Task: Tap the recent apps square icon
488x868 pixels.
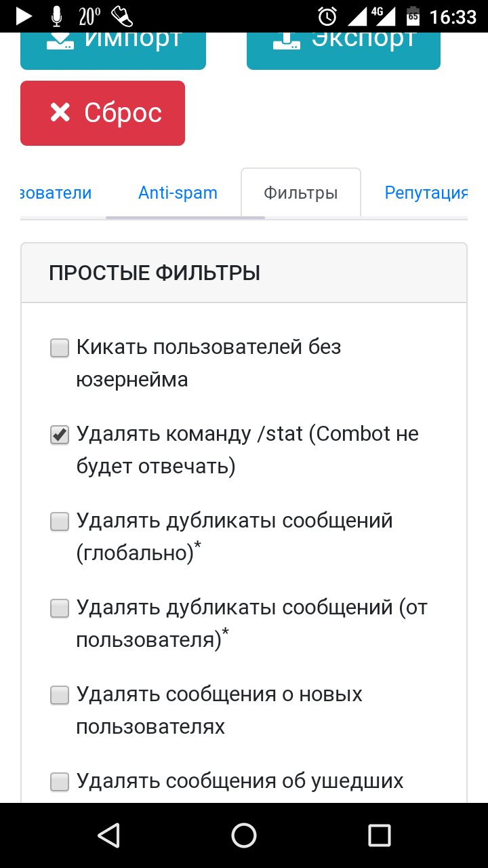Action: [x=380, y=835]
